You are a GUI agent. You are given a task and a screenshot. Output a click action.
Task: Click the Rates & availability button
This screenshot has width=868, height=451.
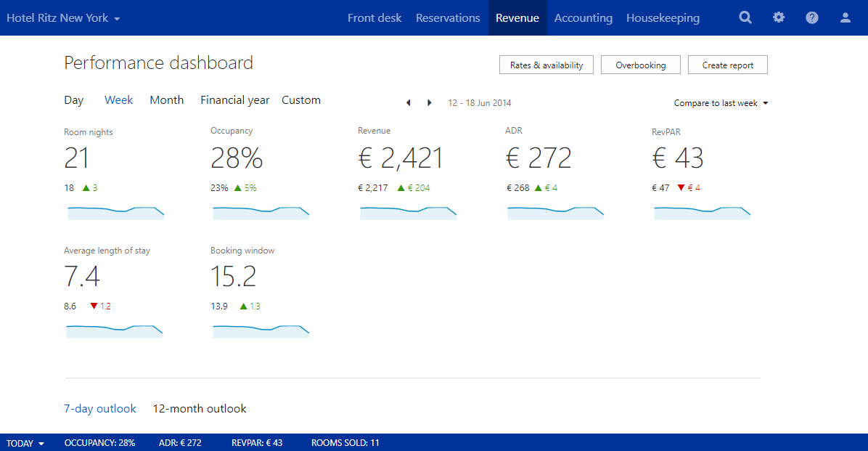[546, 65]
